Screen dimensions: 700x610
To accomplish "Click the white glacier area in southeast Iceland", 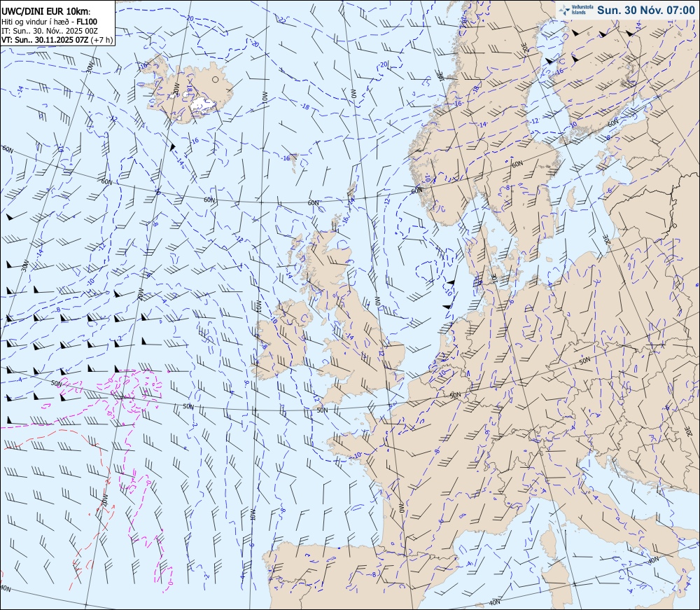I will 204,104.
